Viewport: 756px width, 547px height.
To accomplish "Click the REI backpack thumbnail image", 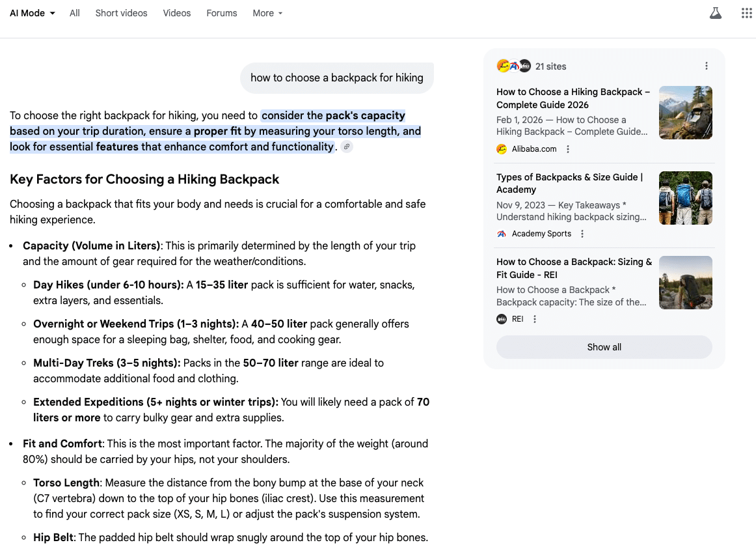I will point(685,282).
